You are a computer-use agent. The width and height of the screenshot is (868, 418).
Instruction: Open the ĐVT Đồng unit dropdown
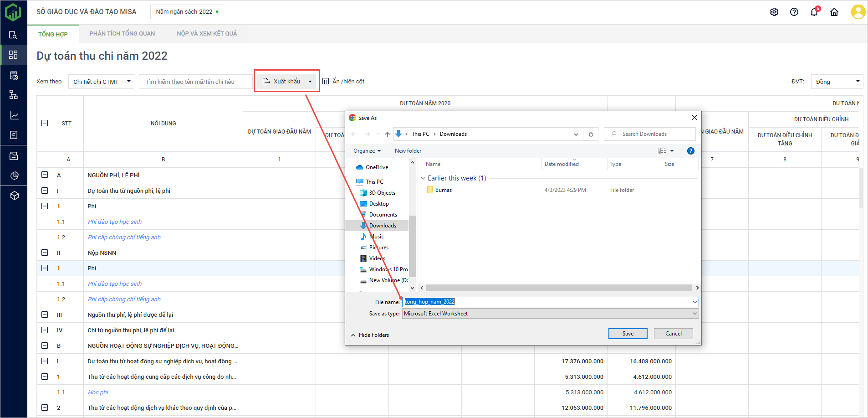point(837,82)
